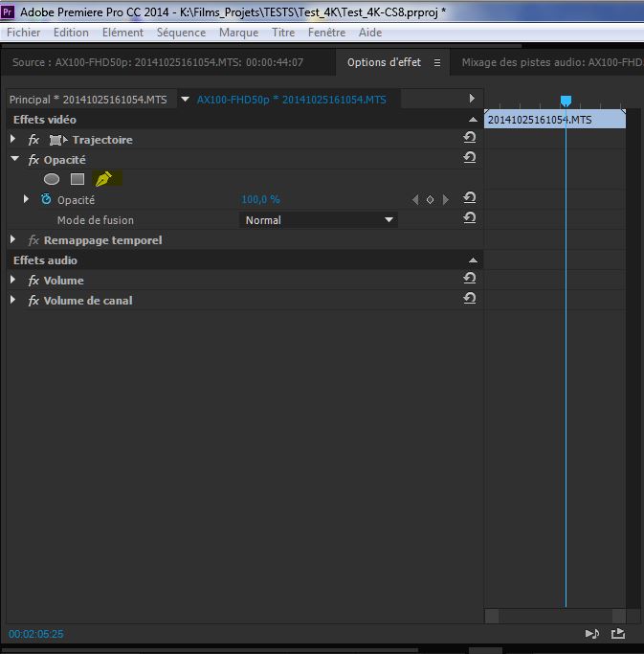The height and width of the screenshot is (654, 644).
Task: Create an ellipse mask for Opacité
Action: pyautogui.click(x=52, y=179)
